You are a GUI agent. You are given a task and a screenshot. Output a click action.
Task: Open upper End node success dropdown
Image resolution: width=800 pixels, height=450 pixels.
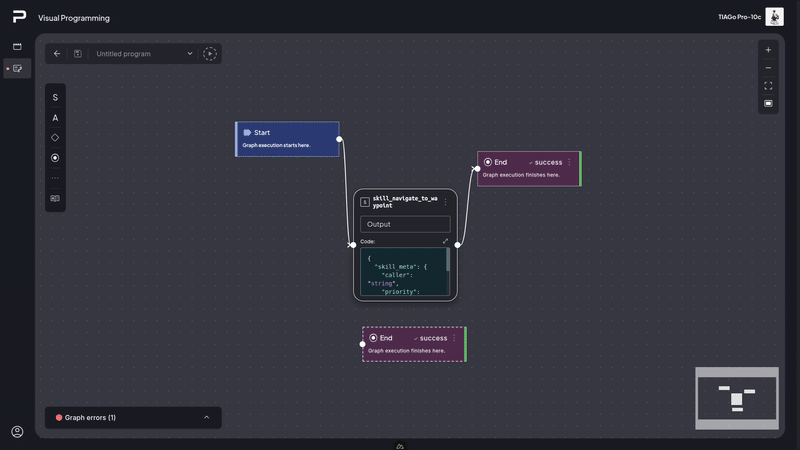545,162
